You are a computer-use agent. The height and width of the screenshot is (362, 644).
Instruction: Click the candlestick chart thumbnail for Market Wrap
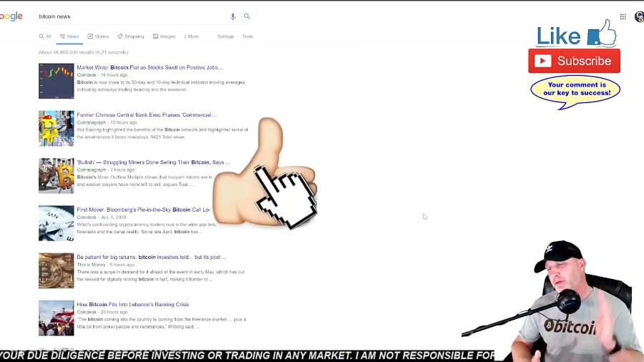coord(57,81)
